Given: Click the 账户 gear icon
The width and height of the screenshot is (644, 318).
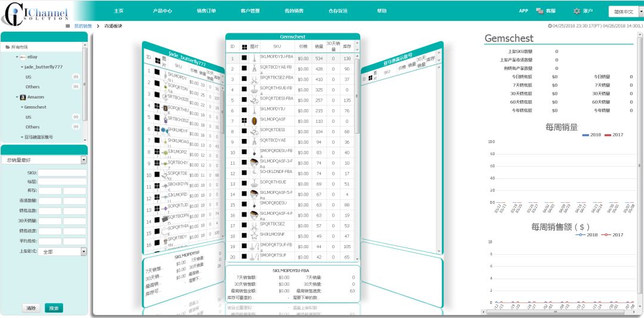Looking at the screenshot, I should click(577, 11).
